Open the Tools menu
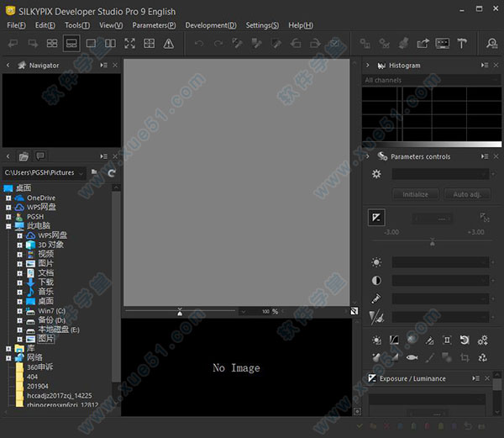504x438 pixels. (77, 25)
